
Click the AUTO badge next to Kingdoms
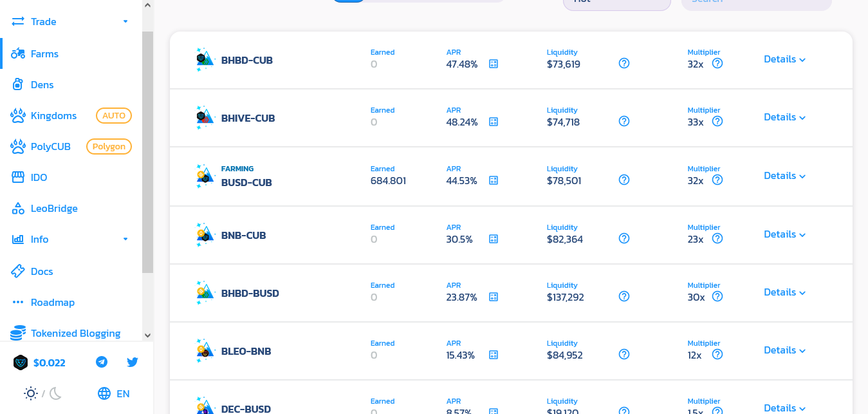coord(114,116)
